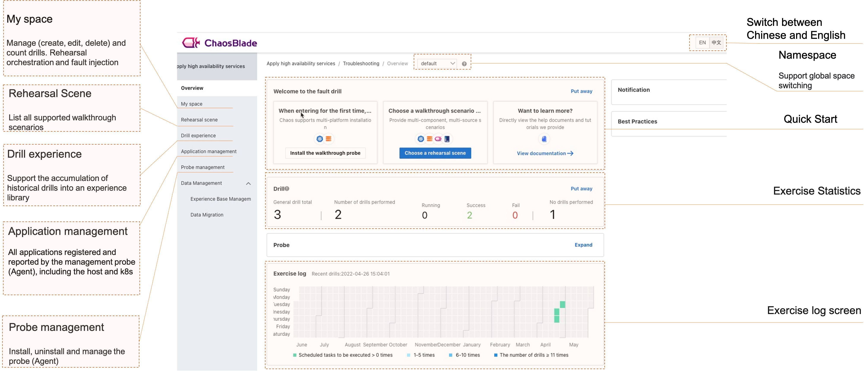Click the help question-mark icon beside default dropdown
The width and height of the screenshot is (868, 371).
[464, 64]
